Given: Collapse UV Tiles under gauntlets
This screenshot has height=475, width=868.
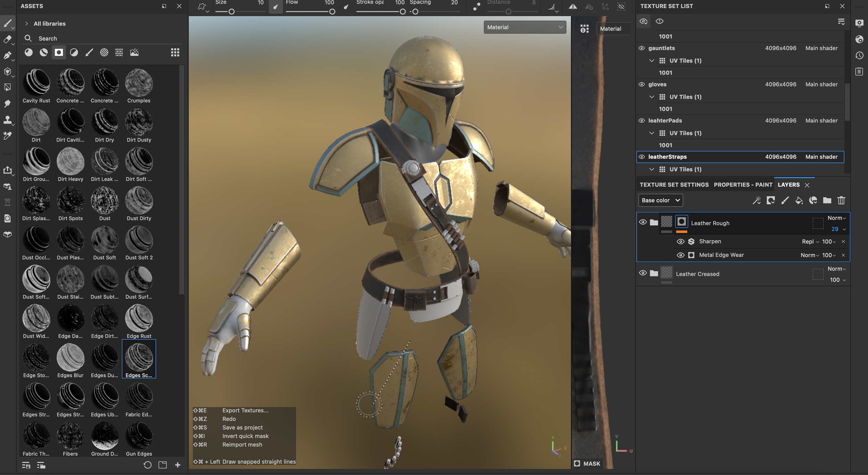Looking at the screenshot, I should click(652, 61).
